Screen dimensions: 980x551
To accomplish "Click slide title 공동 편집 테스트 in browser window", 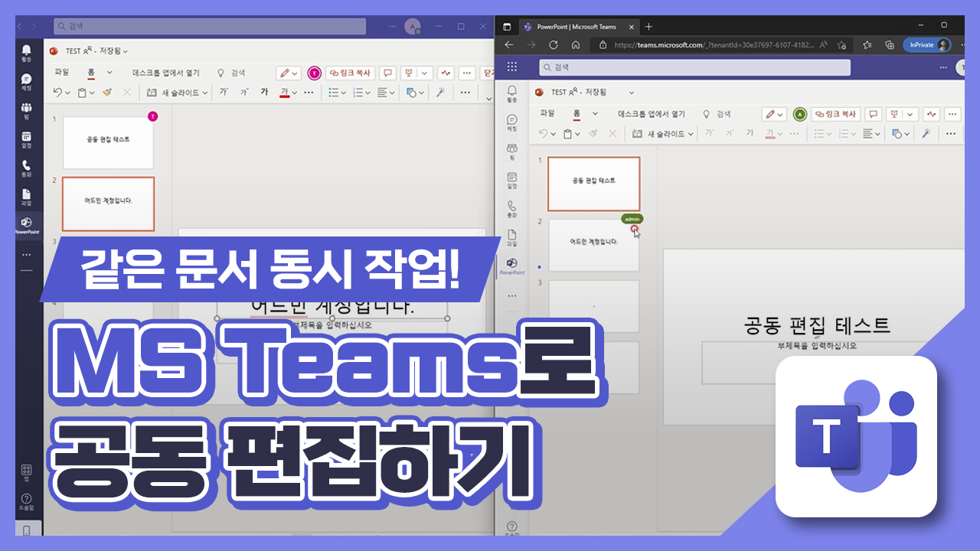I will point(817,326).
